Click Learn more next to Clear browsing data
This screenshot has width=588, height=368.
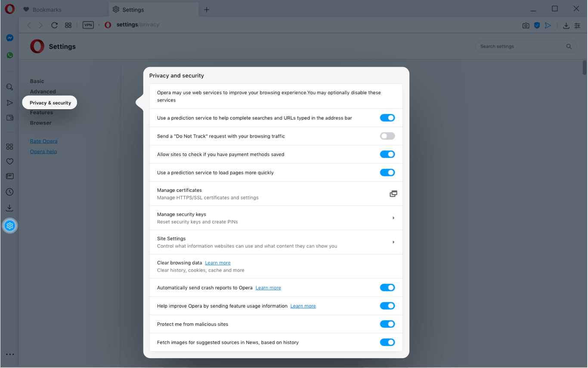coord(217,263)
